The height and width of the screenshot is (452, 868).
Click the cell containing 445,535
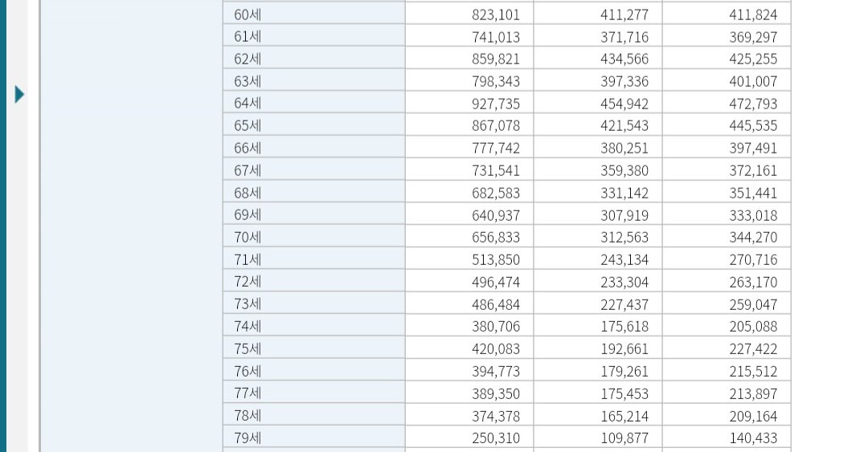click(727, 125)
